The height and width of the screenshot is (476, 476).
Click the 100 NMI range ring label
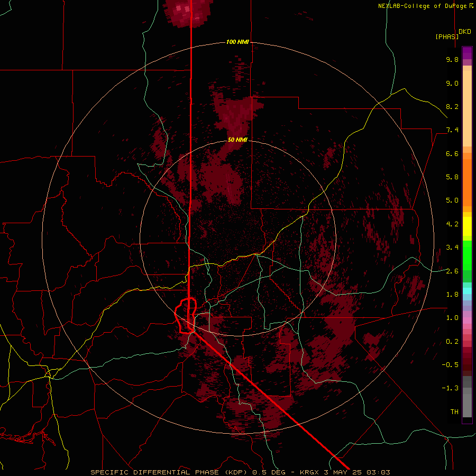pos(237,42)
